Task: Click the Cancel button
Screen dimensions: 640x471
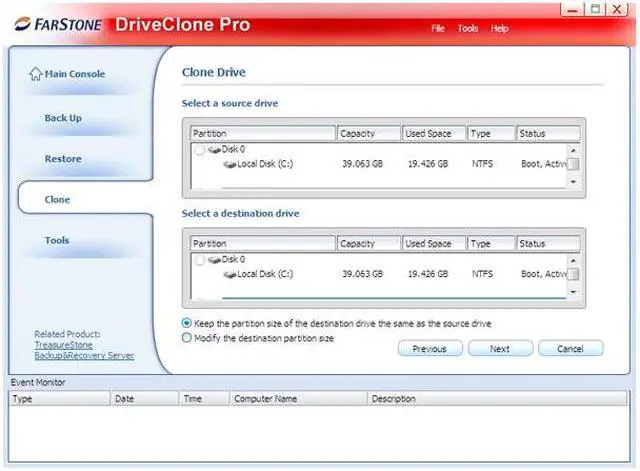Action: (570, 349)
